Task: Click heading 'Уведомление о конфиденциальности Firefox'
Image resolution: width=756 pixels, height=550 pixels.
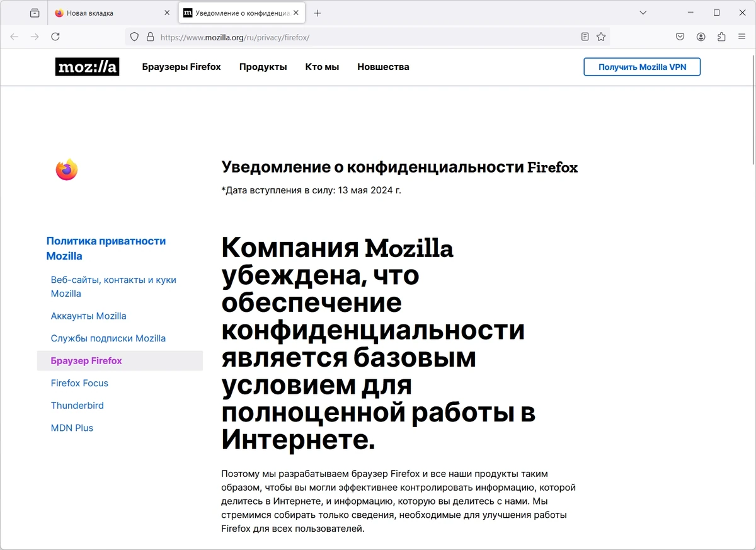Action: point(399,167)
